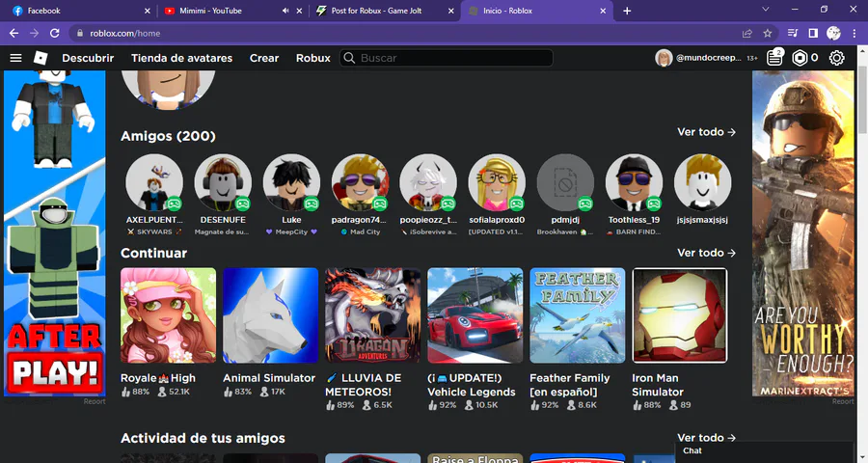Open Feather Family game thumbnail
Viewport: 868px width, 463px height.
[x=578, y=315]
